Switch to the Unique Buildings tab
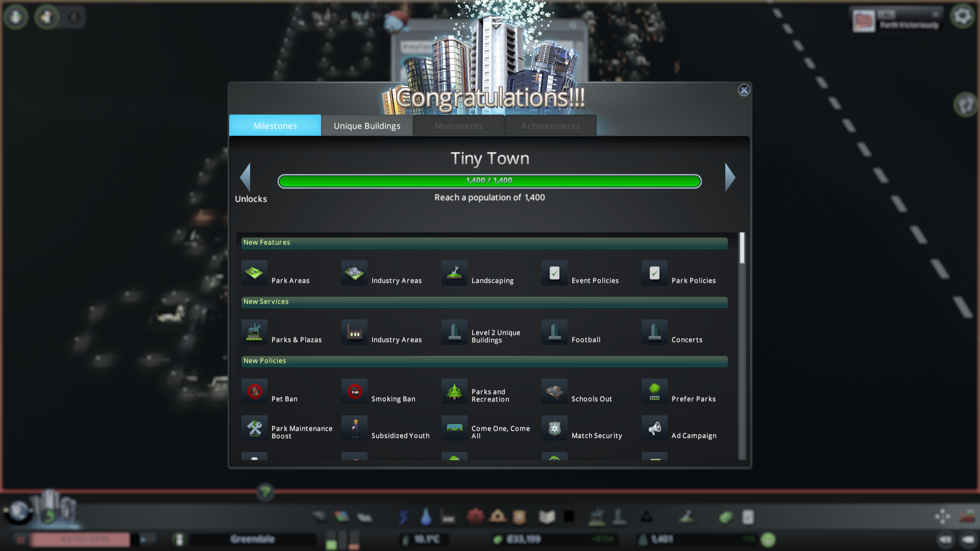The width and height of the screenshot is (980, 551). pos(366,126)
